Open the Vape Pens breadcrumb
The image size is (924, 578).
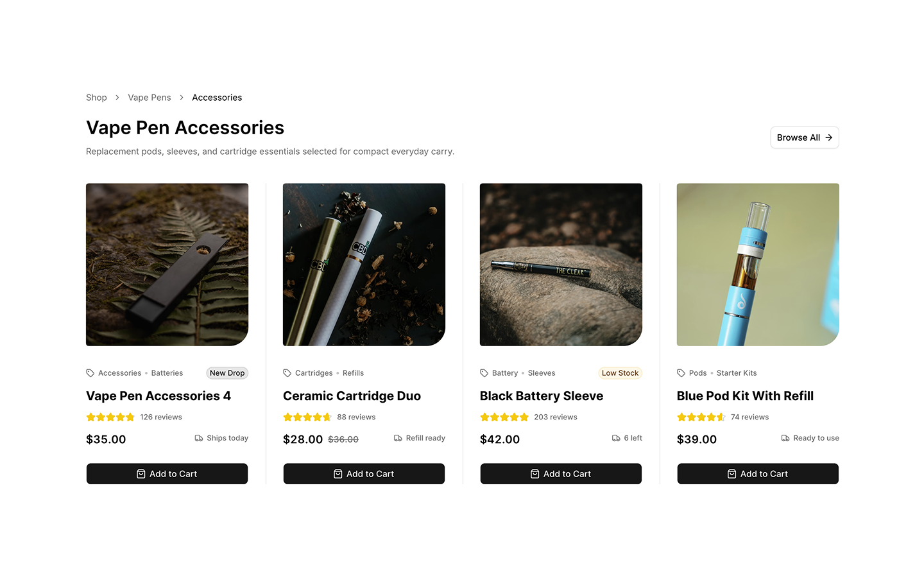pos(150,98)
